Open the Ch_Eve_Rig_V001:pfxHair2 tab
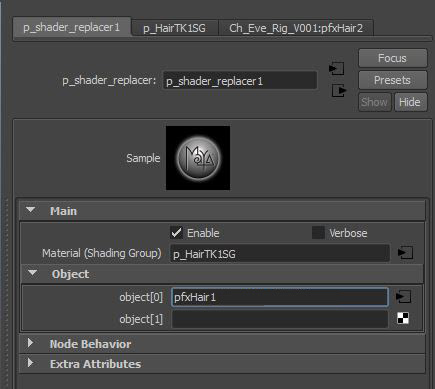 (x=296, y=28)
